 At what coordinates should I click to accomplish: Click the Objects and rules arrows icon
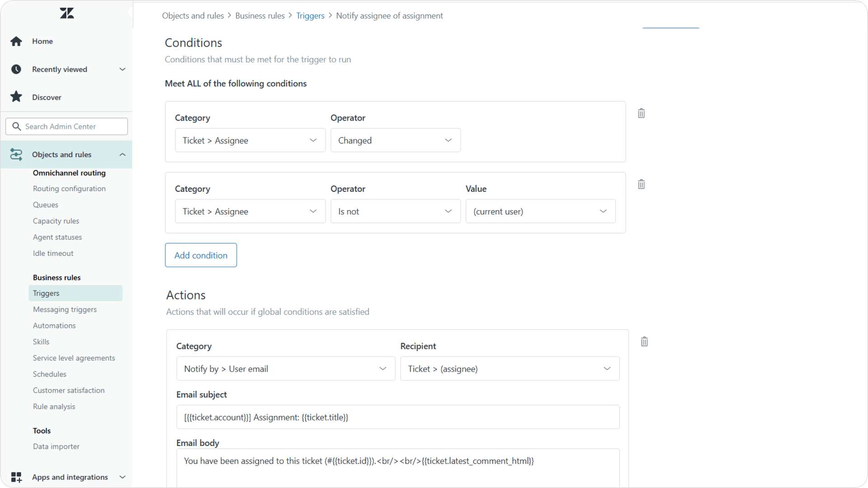point(16,155)
